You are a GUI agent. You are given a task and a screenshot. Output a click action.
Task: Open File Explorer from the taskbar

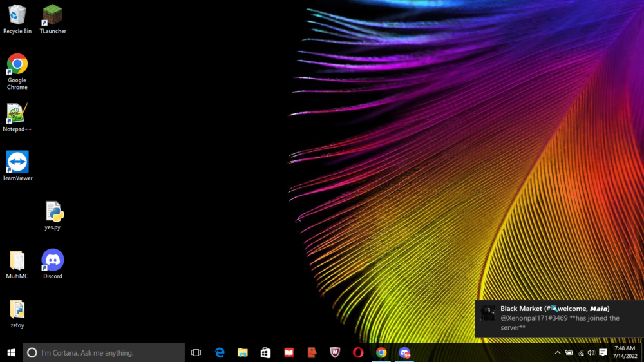pyautogui.click(x=243, y=352)
